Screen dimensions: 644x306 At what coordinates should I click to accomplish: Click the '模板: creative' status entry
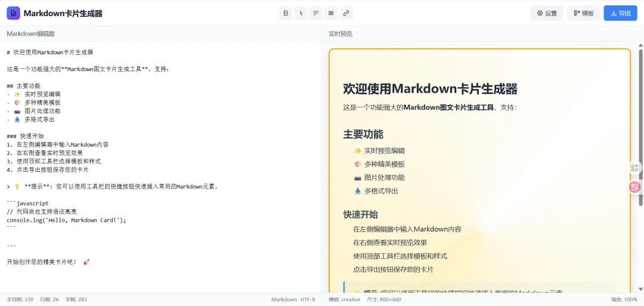pyautogui.click(x=344, y=299)
